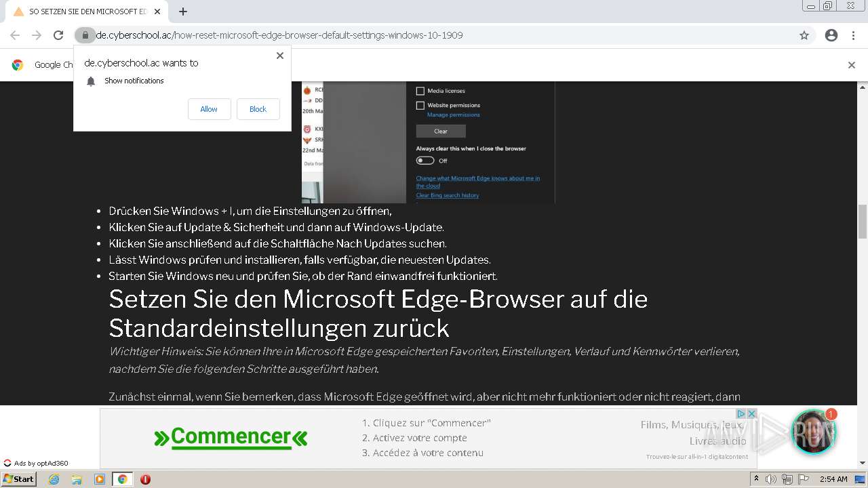Viewport: 868px width, 488px height.
Task: Reload the current page
Action: [58, 35]
